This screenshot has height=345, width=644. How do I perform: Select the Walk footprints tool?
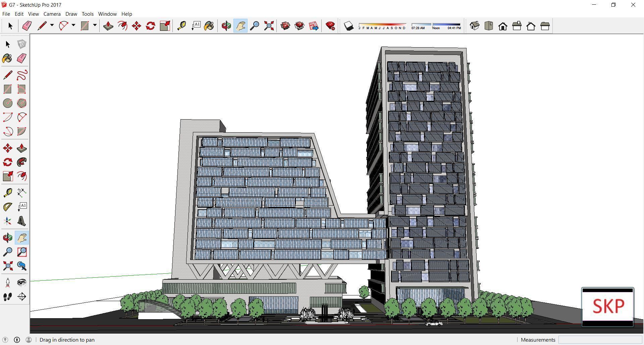[x=8, y=297]
